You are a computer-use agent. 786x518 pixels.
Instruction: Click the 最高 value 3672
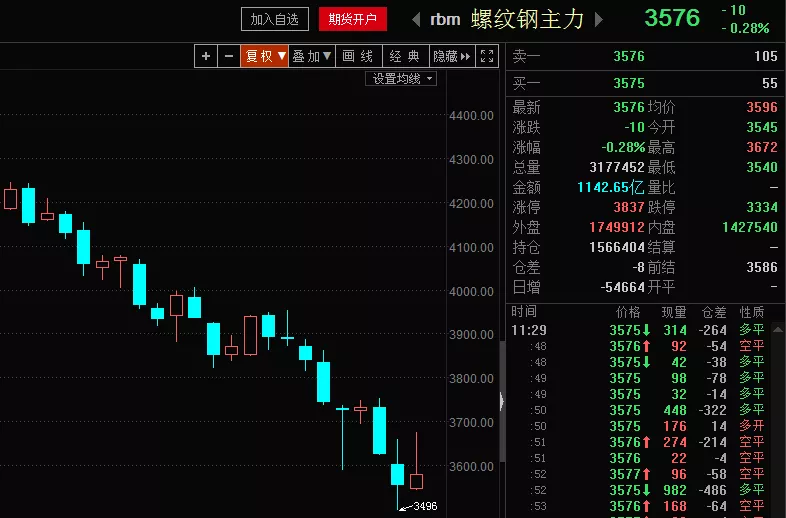click(762, 147)
